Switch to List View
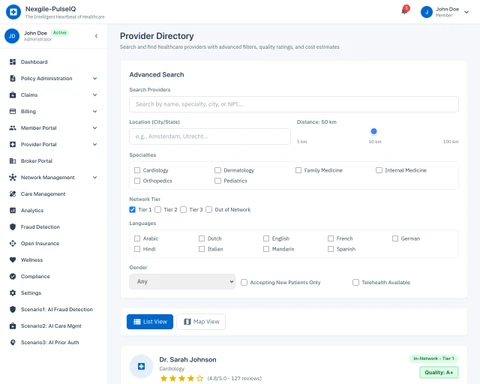The image size is (480, 384). click(x=150, y=322)
